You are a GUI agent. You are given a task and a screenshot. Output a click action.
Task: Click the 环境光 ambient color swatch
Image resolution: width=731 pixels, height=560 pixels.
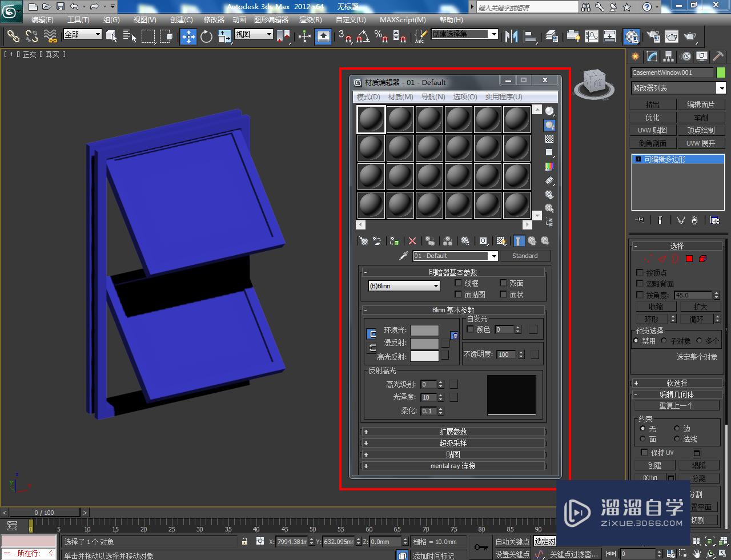(x=424, y=331)
